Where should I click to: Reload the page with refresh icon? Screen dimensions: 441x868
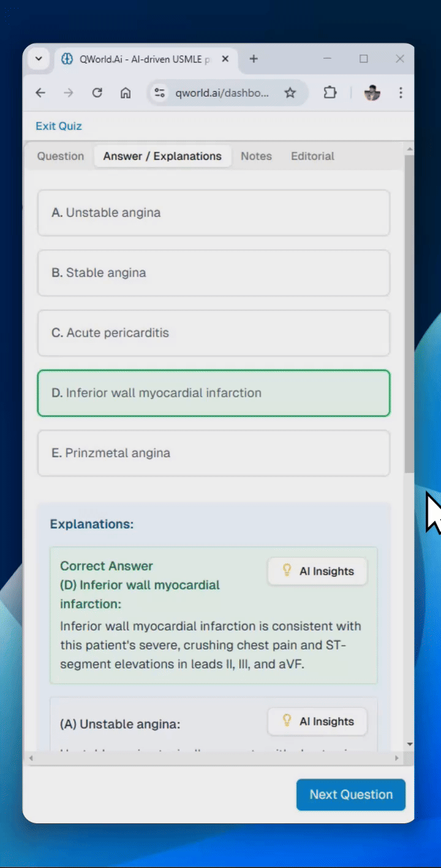coord(97,92)
